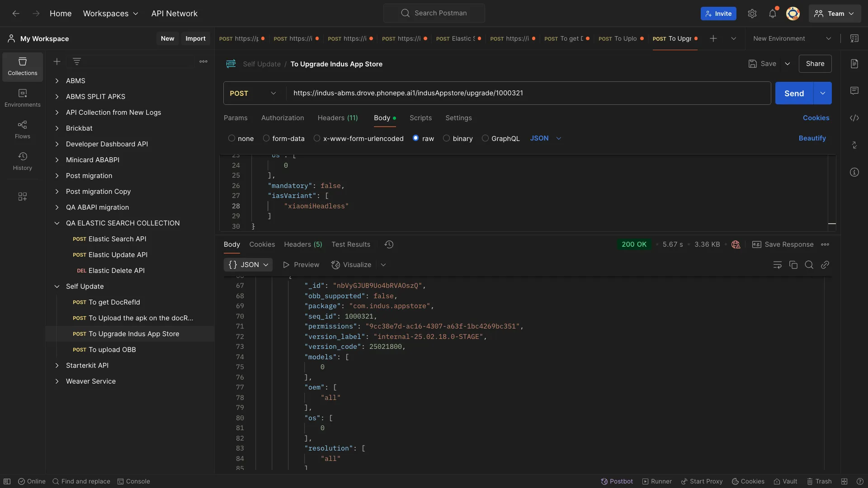
Task: Click the Invite button
Action: (x=718, y=14)
